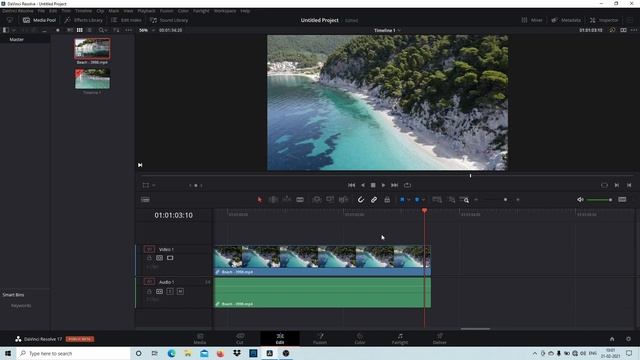Select the Timeline 1 thumbnail in media pool

[92, 79]
